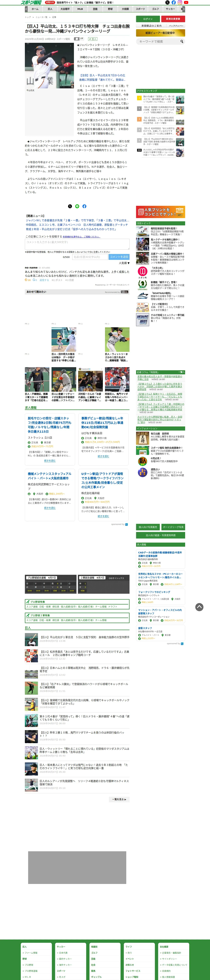This screenshot has width=210, height=980.
Task: Enlarge the article photo via the zoom icon
Action: (72, 86)
